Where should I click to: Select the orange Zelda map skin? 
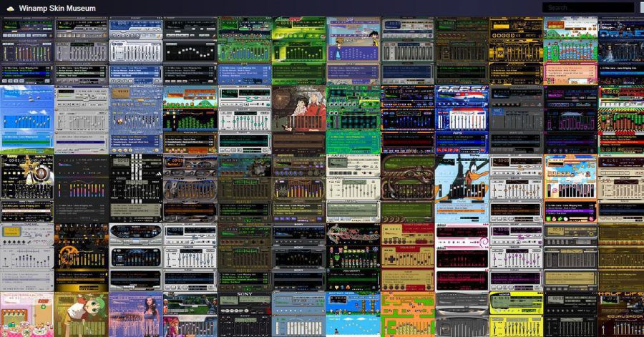407,314
